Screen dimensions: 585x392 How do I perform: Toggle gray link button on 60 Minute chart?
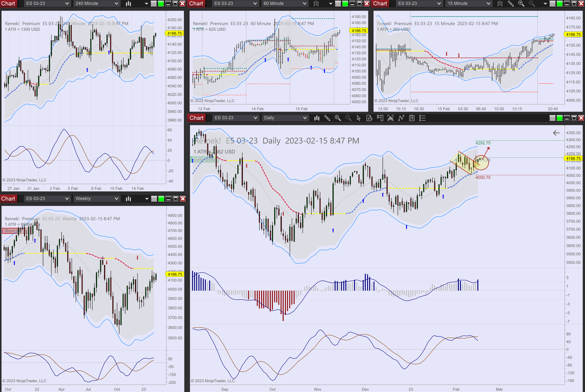(338, 4)
